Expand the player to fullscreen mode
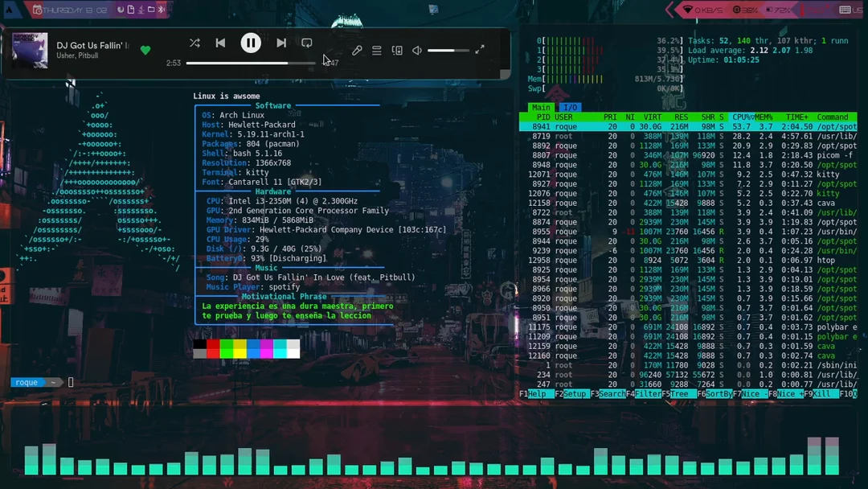Viewport: 868px width, 489px height. pyautogui.click(x=480, y=50)
